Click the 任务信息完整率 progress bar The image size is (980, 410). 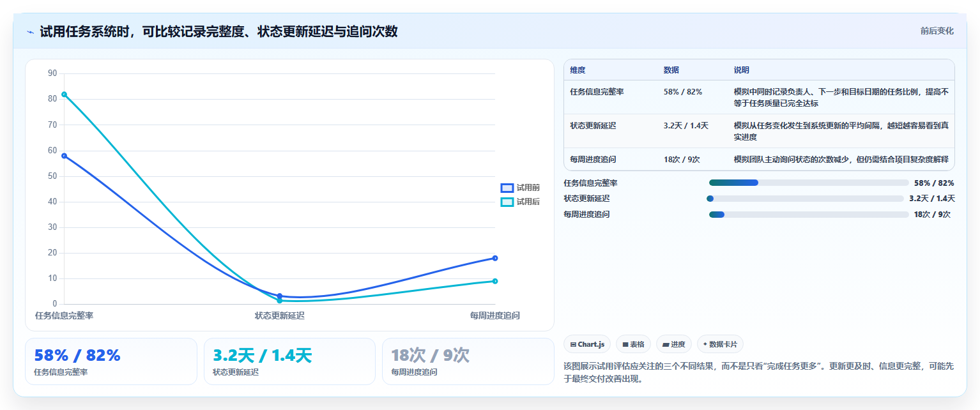[x=809, y=183]
